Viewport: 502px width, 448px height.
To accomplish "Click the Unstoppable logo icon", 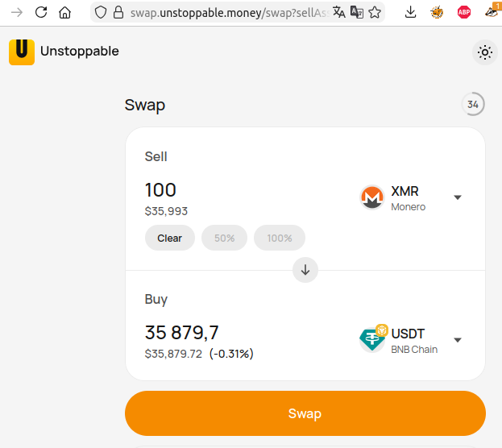I will coord(22,52).
